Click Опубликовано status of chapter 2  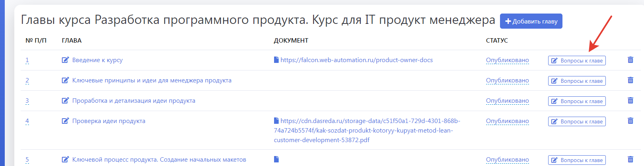507,80
